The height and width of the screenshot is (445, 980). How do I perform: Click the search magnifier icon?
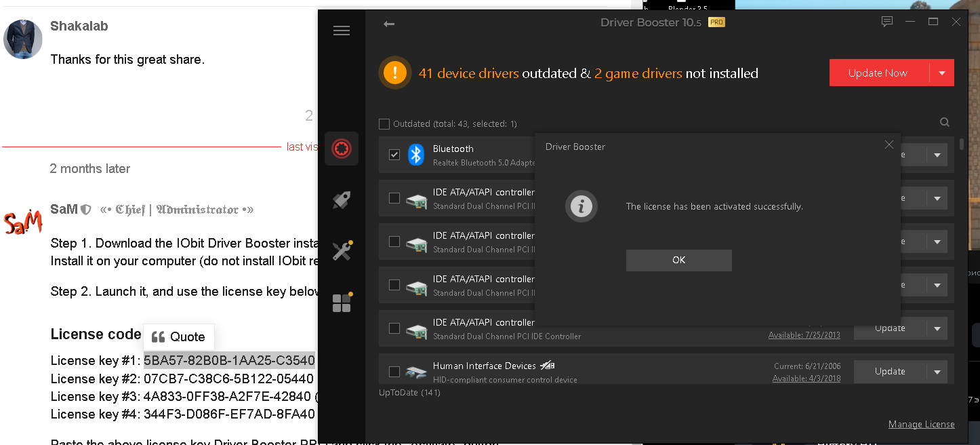tap(945, 123)
